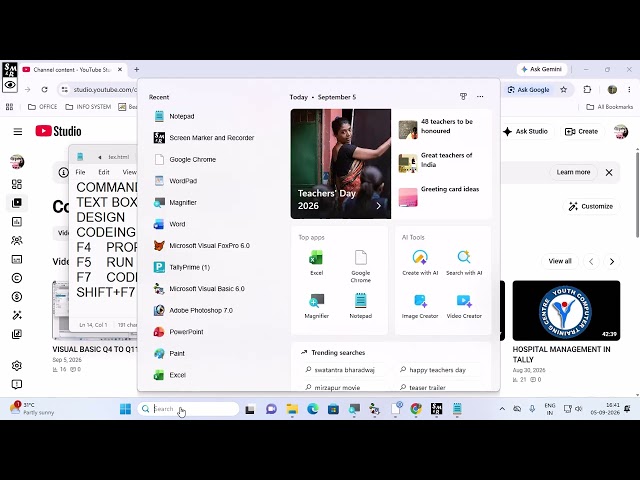This screenshot has width=640, height=480.
Task: Open Microsoft Visual FoxPro 6.0
Action: (202, 246)
